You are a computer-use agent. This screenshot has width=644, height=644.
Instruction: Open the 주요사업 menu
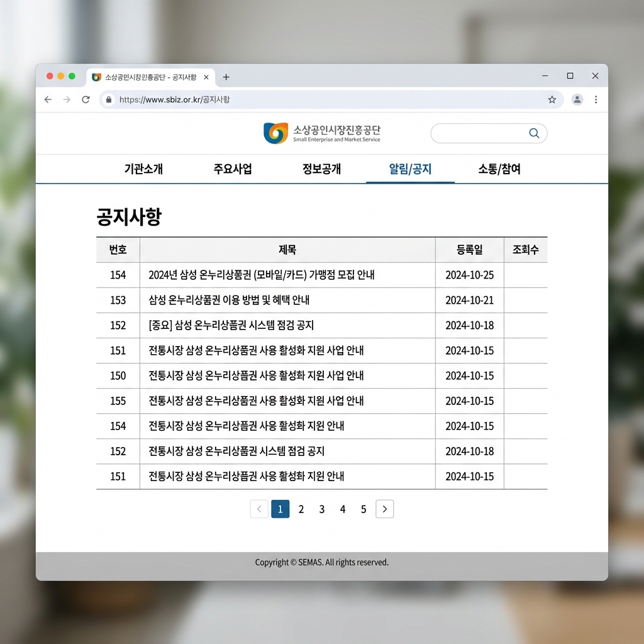pos(233,169)
